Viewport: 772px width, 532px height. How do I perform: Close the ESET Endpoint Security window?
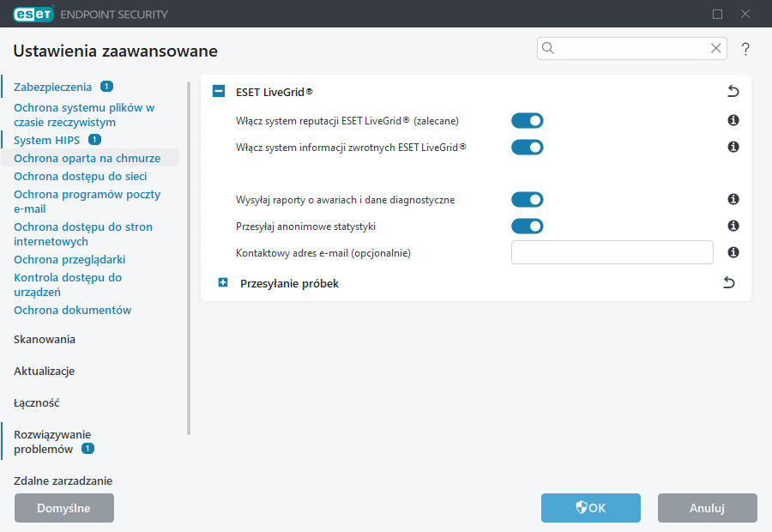click(745, 15)
